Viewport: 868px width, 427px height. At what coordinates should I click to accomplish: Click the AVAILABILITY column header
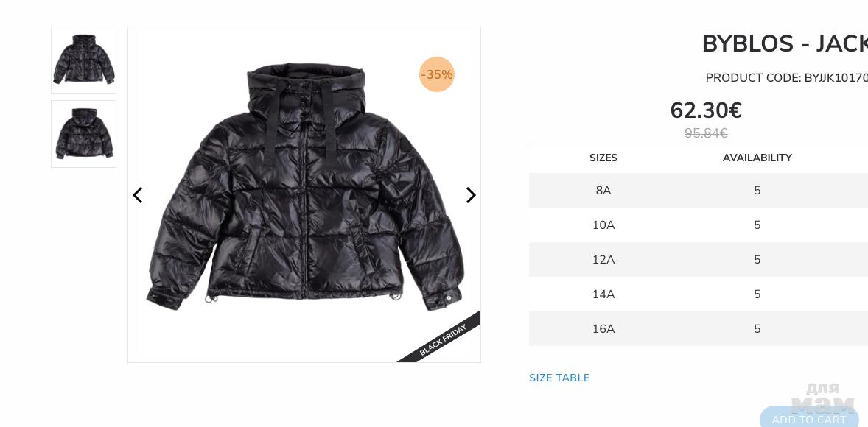757,158
